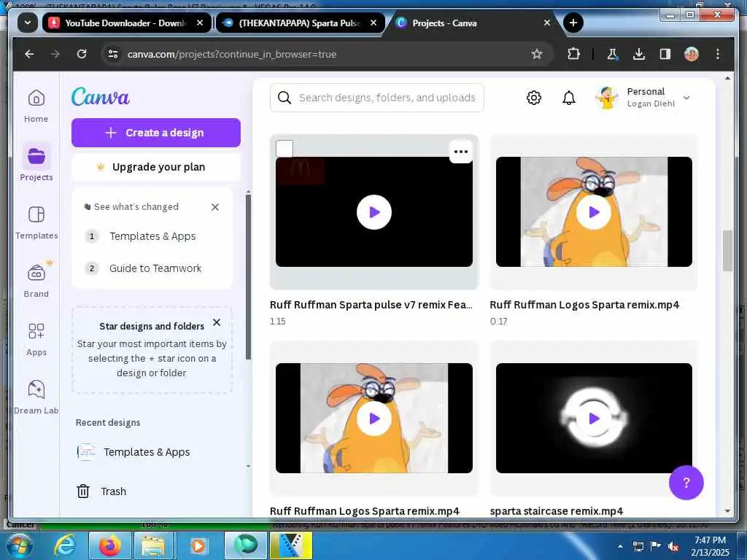This screenshot has width=747, height=560.
Task: Open browser extensions puzzle icon
Action: (573, 54)
